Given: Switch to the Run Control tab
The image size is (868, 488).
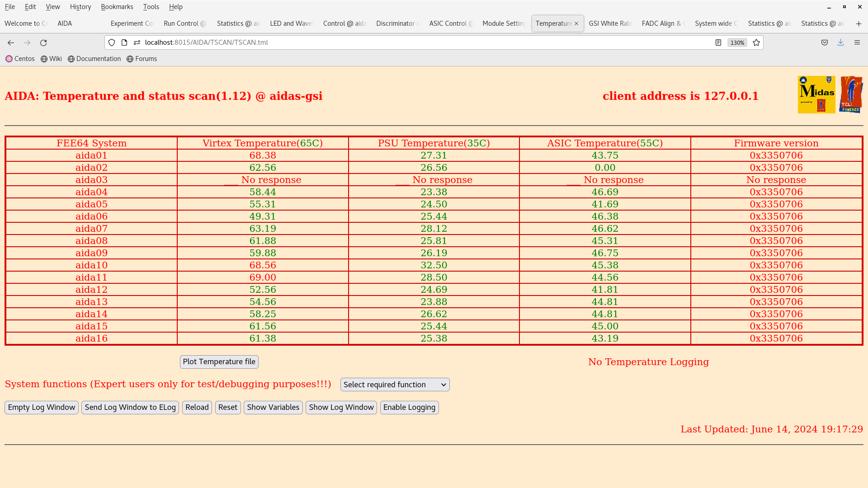Looking at the screenshot, I should point(184,23).
